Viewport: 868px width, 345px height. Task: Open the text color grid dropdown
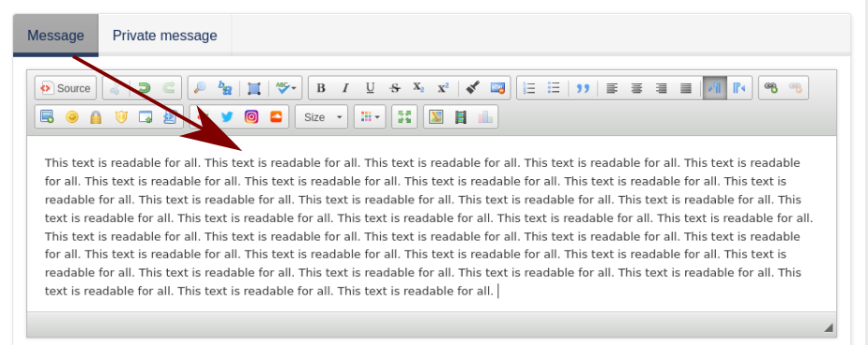tap(370, 116)
